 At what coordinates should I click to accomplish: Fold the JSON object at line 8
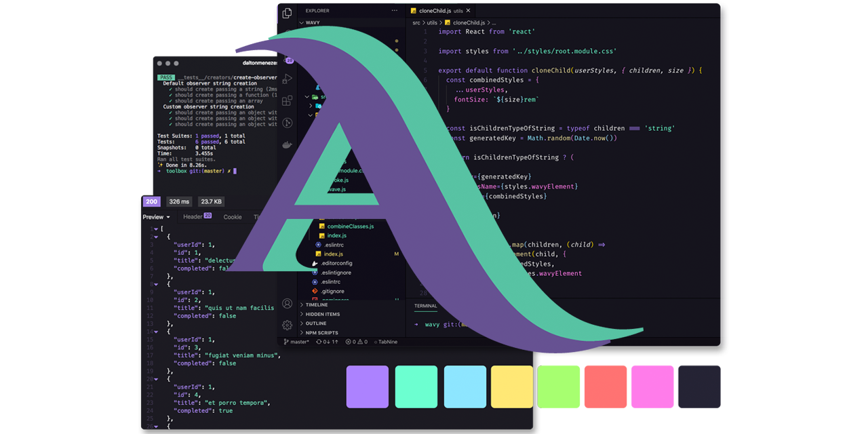click(x=155, y=284)
